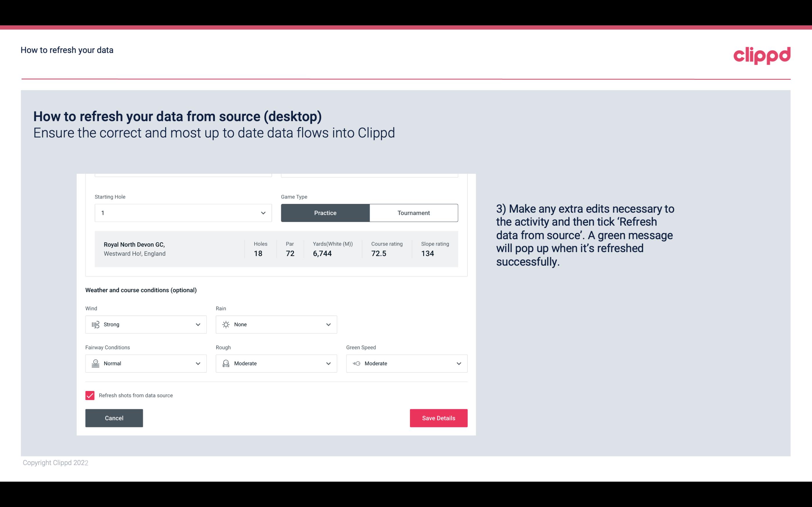Click the wind condition icon
The width and height of the screenshot is (812, 507).
click(x=95, y=324)
